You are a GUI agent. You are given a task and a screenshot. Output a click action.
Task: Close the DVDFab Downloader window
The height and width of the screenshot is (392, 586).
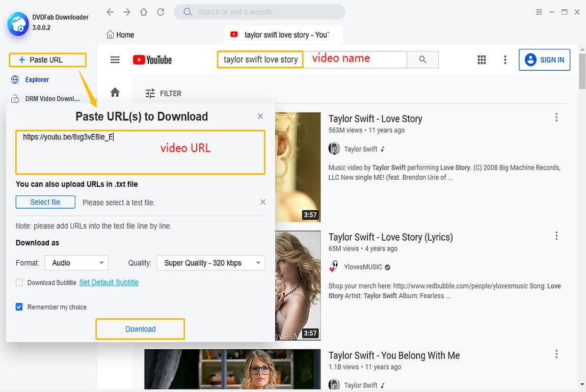pyautogui.click(x=577, y=12)
